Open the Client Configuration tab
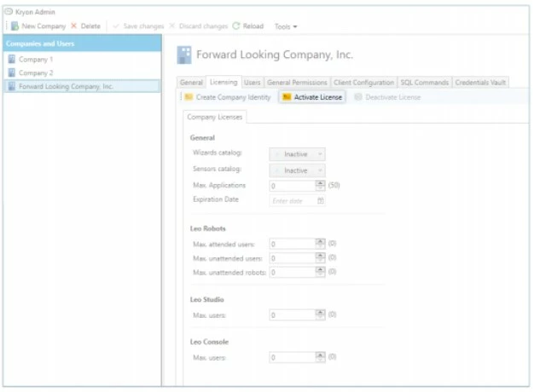 363,83
